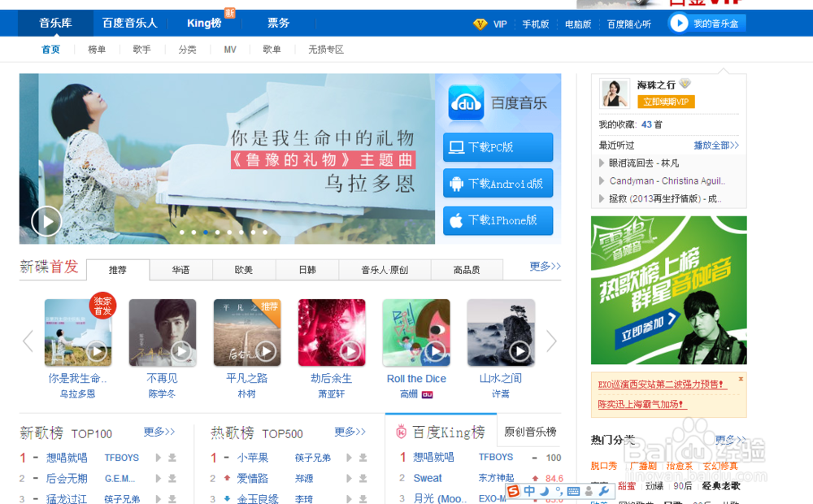Viewport: 813px width, 504px height.
Task: Open 陈奕迅上海霸气加场 link
Action: click(642, 404)
